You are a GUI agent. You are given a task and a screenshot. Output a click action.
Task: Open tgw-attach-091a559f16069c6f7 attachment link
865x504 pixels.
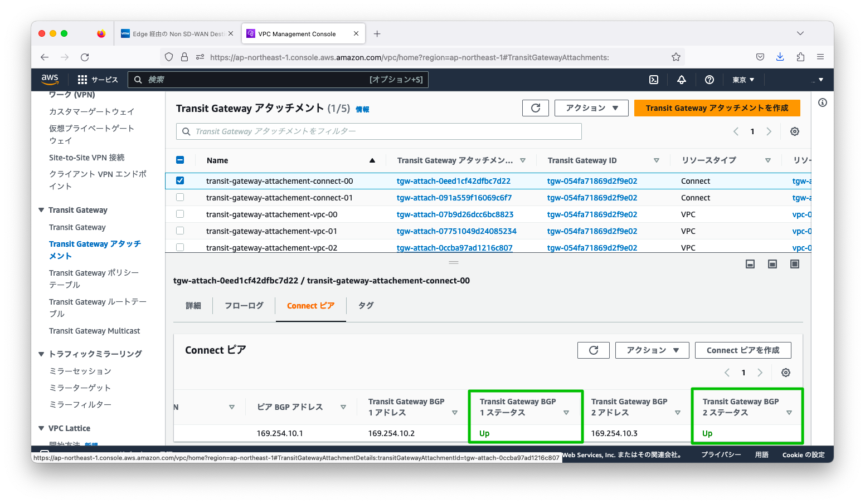click(454, 198)
